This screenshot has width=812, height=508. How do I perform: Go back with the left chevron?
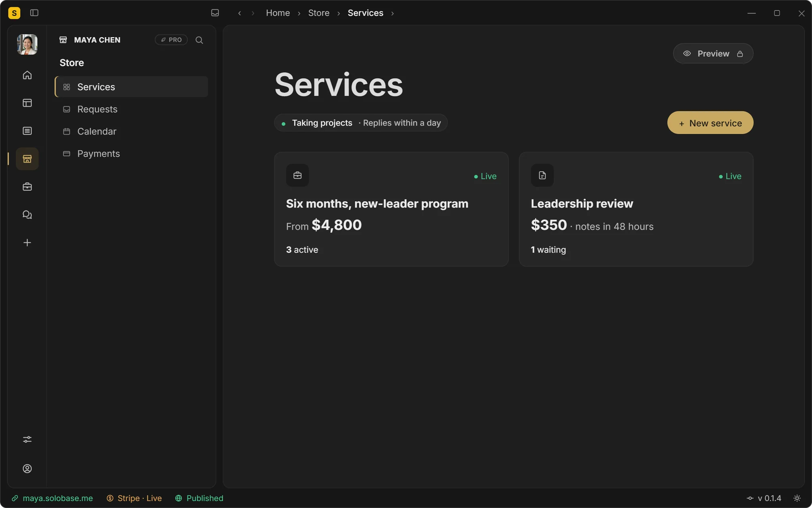coord(239,13)
